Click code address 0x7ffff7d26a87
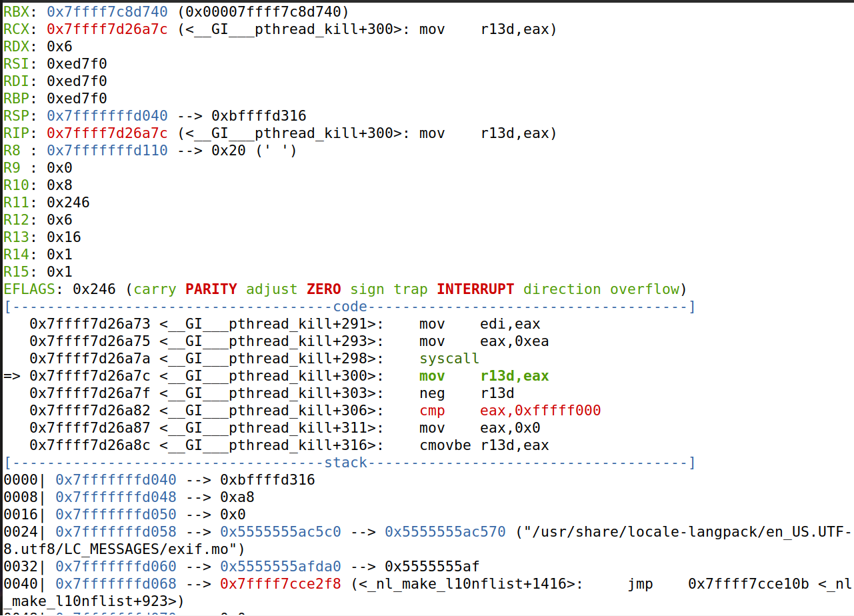This screenshot has height=616, width=854. tap(90, 428)
